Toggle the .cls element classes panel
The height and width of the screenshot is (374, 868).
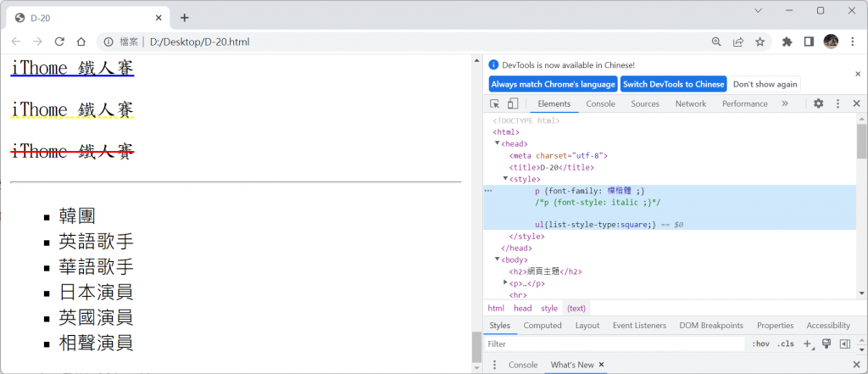click(786, 344)
